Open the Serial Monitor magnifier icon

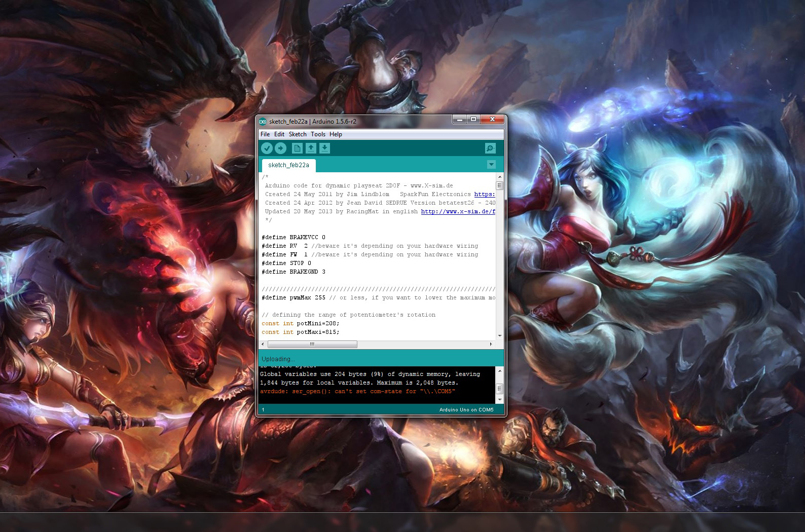490,148
